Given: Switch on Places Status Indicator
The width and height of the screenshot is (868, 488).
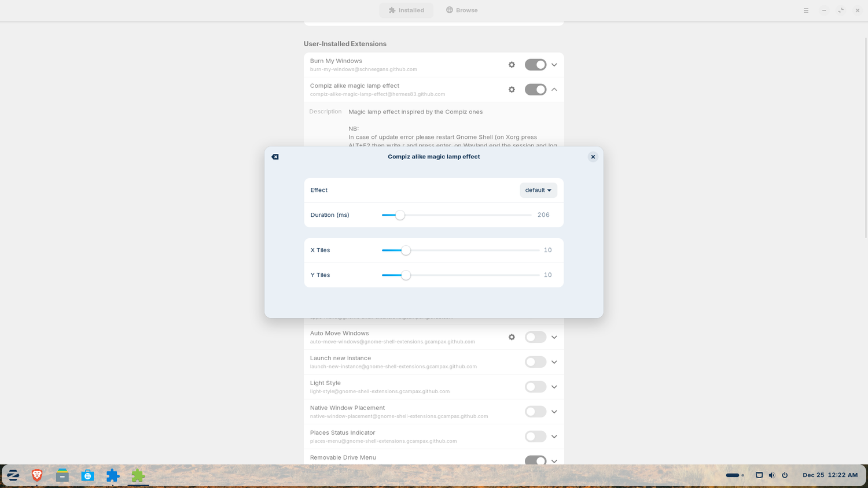Looking at the screenshot, I should 535,437.
